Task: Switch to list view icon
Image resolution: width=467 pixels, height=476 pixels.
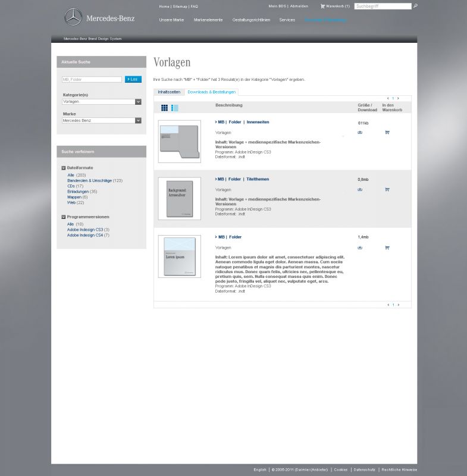Action: (175, 108)
